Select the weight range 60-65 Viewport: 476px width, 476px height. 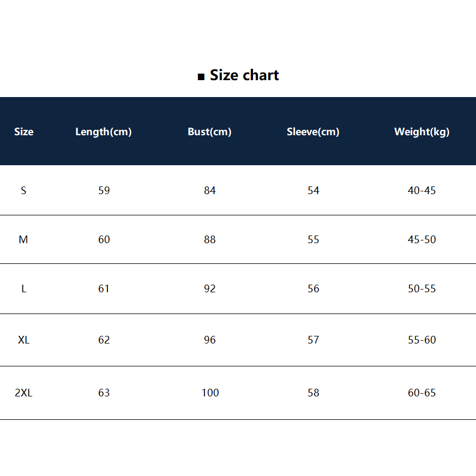click(421, 393)
